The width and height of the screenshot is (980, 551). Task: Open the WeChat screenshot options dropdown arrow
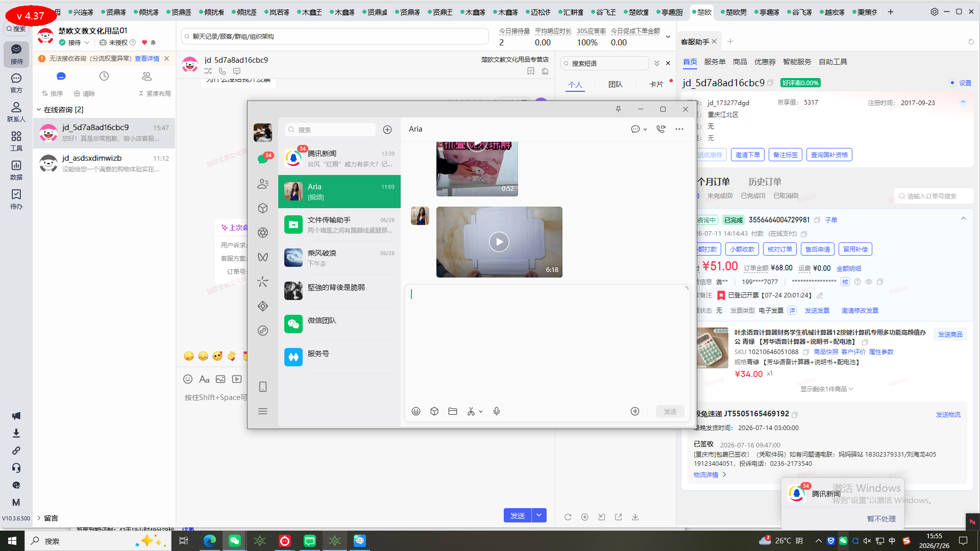[x=481, y=412]
